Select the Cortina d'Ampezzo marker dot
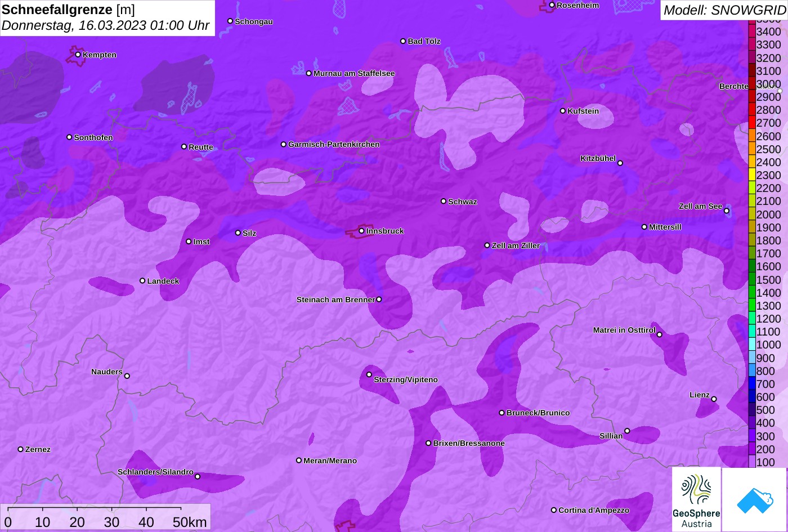 (554, 510)
